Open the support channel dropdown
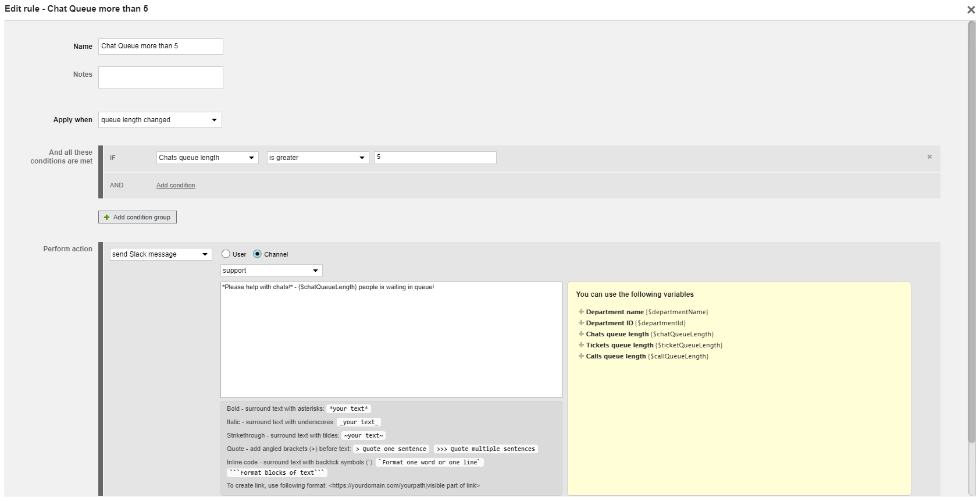The width and height of the screenshot is (980, 501). point(271,271)
